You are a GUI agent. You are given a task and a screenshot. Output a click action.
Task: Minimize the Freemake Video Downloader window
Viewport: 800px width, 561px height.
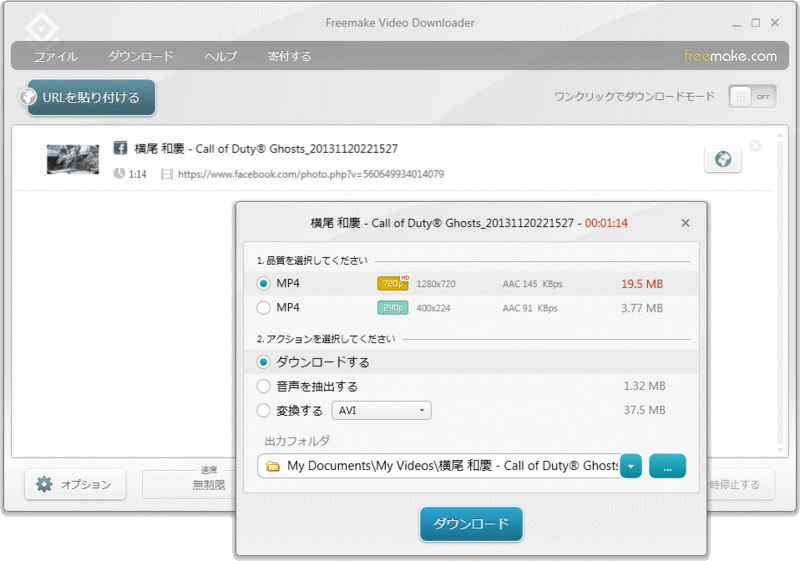click(736, 23)
